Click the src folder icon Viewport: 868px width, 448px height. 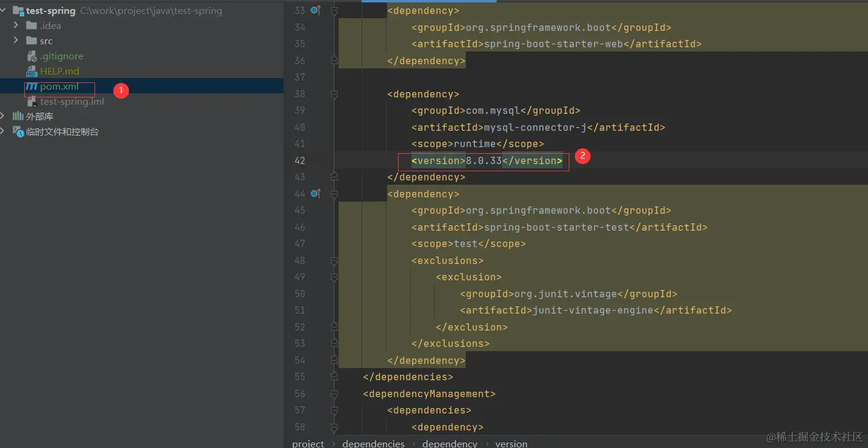[31, 41]
